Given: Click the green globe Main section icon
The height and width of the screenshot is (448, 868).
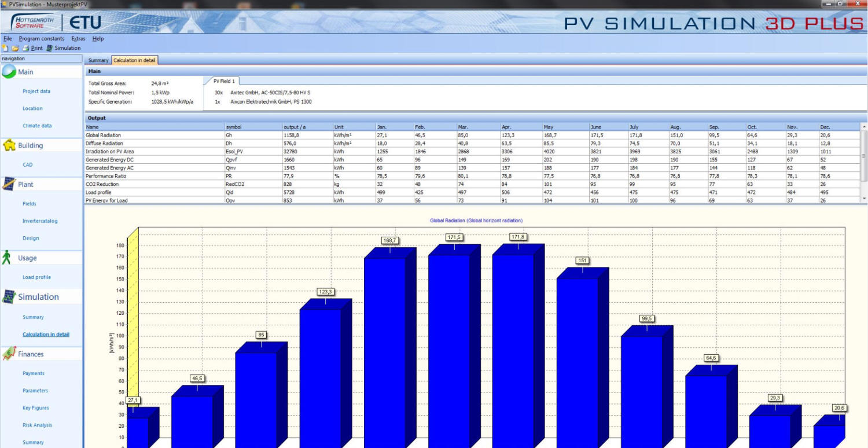Looking at the screenshot, I should (9, 72).
